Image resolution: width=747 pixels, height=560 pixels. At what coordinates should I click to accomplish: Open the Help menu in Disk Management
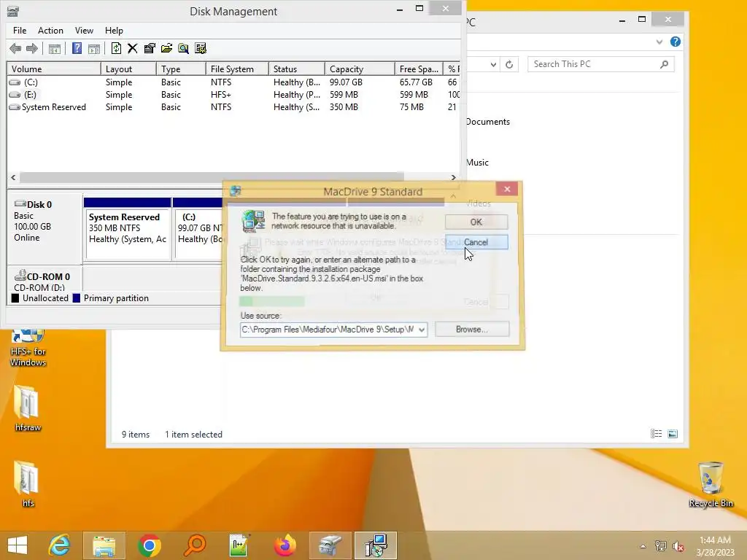coord(114,31)
